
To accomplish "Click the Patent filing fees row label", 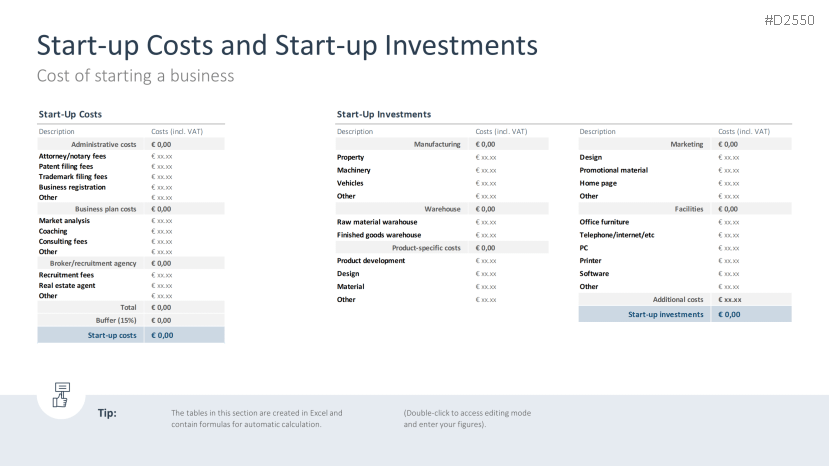I will coord(66,166).
